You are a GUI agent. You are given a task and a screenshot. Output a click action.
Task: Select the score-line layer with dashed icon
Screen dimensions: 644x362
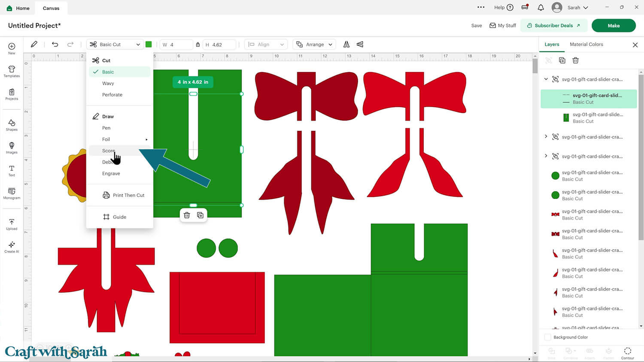(x=589, y=99)
